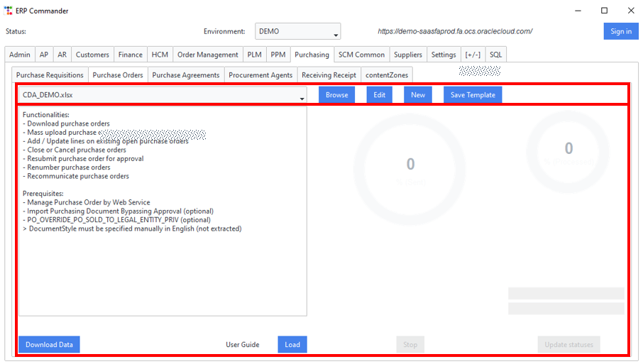Viewport: 643px width, 364px height.
Task: Click the ERP Commander app icon
Action: click(x=9, y=10)
